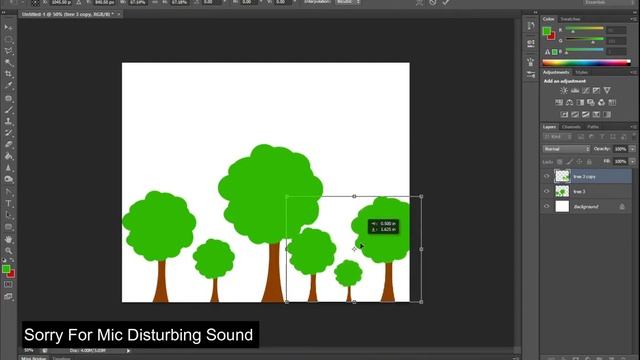Hide the tree 3 copy layer

click(x=547, y=176)
